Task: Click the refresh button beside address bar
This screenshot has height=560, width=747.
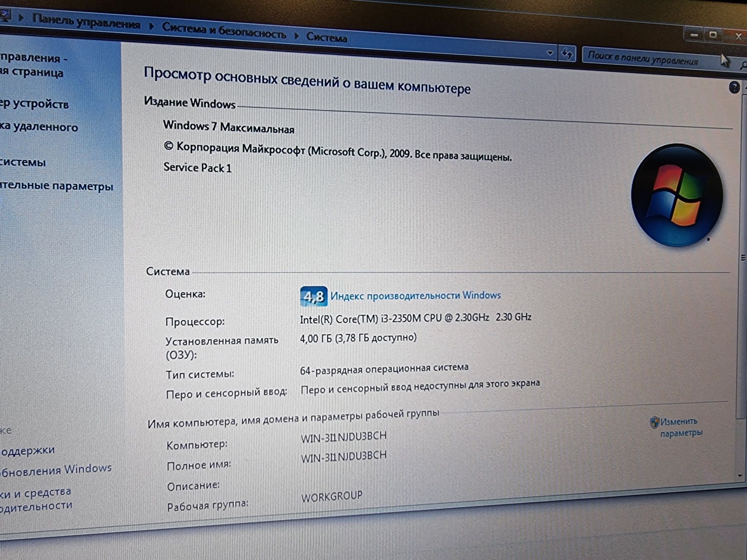Action: [567, 54]
